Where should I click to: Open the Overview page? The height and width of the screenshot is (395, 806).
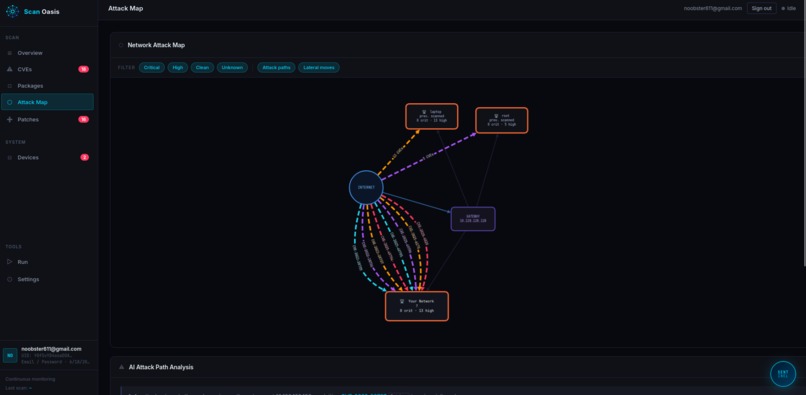tap(47, 53)
